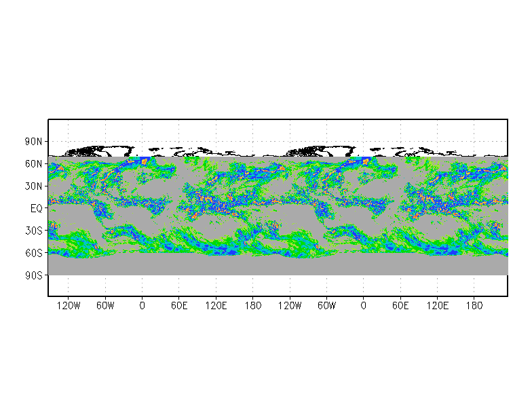This screenshot has width=532, height=415.
Task: Click the leftmost 120W longitude label
Action: (69, 306)
